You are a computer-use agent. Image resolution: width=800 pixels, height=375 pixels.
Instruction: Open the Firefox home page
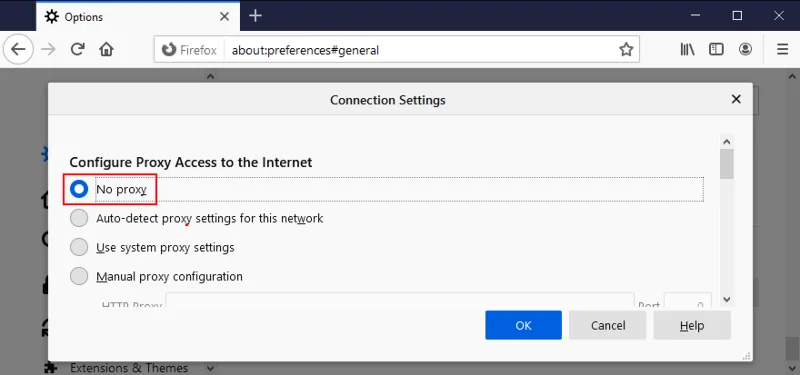(106, 49)
